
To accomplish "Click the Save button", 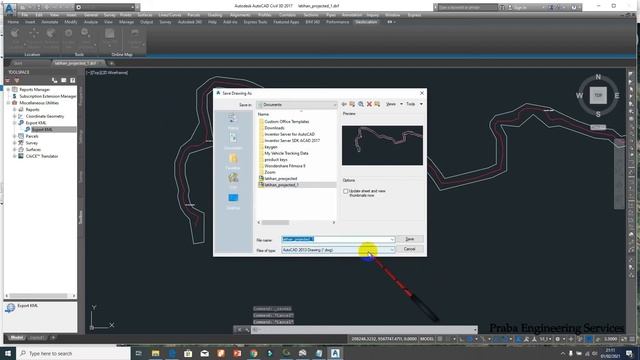I will tap(410, 239).
